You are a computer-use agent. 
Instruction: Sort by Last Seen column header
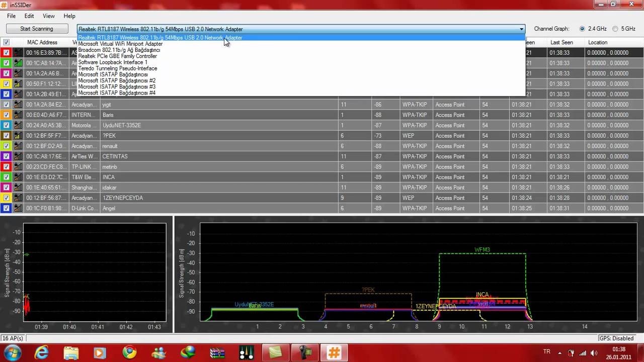566,43
